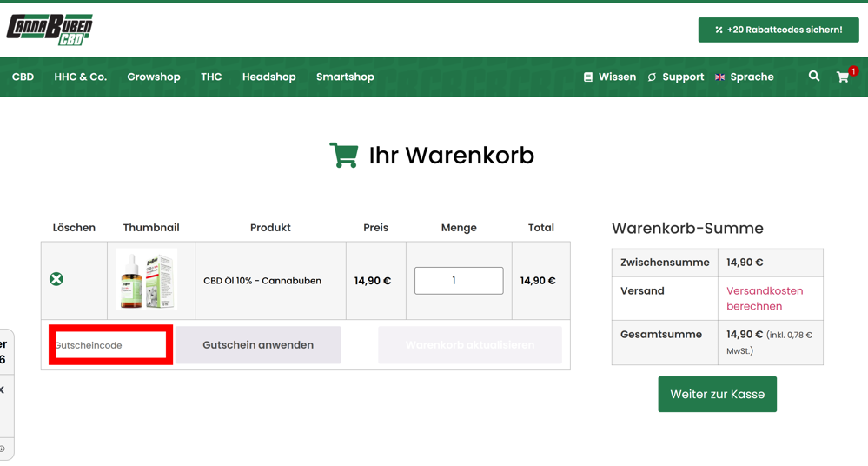Screen dimensions: 868x466
Task: Click the UK flag language icon
Action: click(719, 77)
